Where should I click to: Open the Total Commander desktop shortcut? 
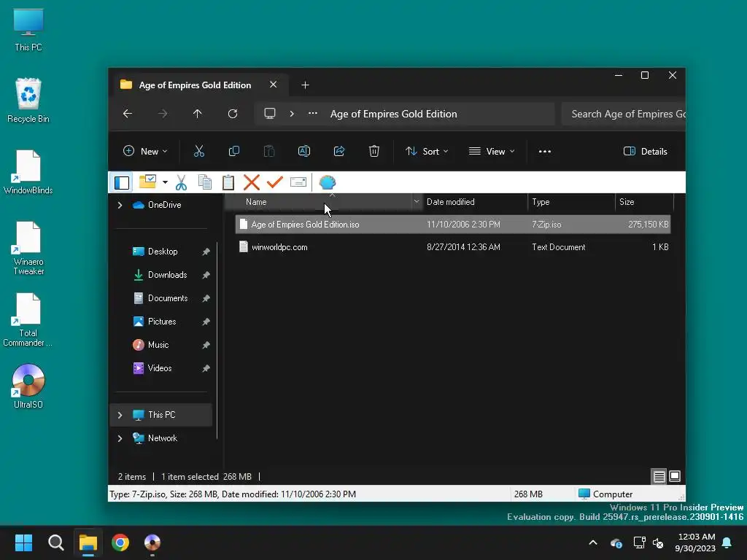(27, 319)
